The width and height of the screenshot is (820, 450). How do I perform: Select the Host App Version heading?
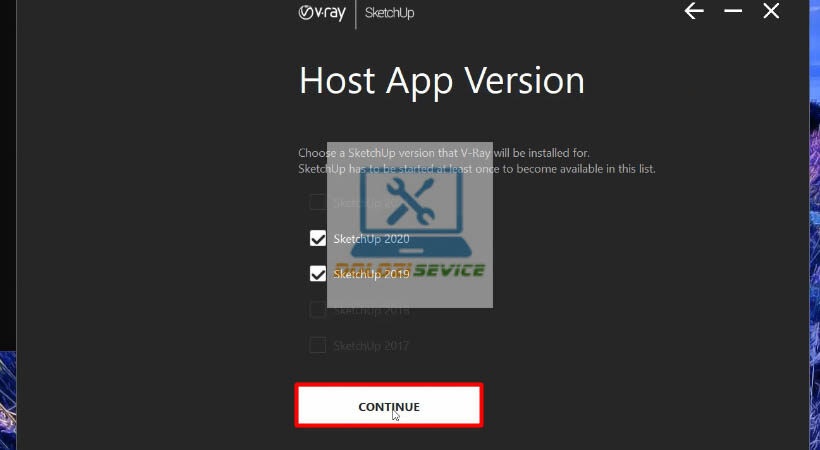[441, 81]
